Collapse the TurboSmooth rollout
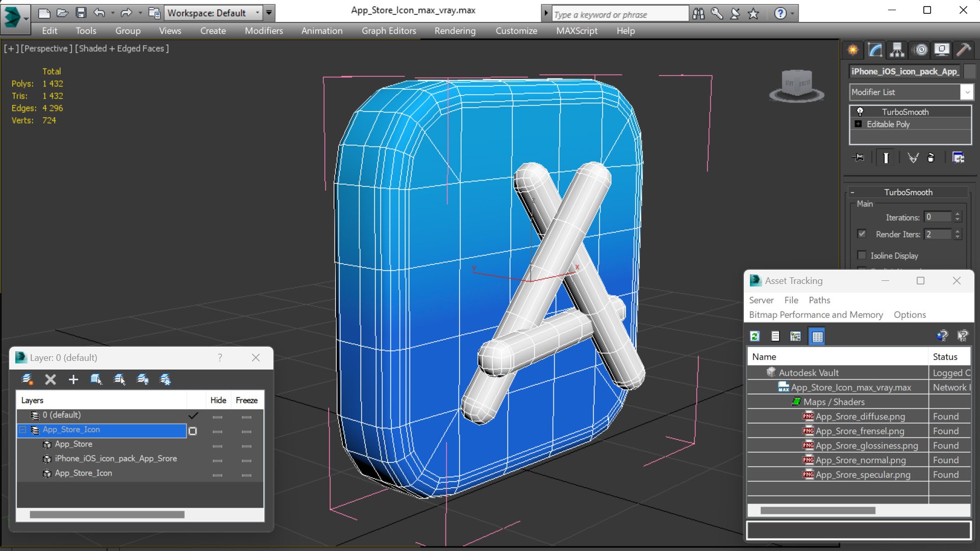The image size is (980, 551). coord(852,192)
